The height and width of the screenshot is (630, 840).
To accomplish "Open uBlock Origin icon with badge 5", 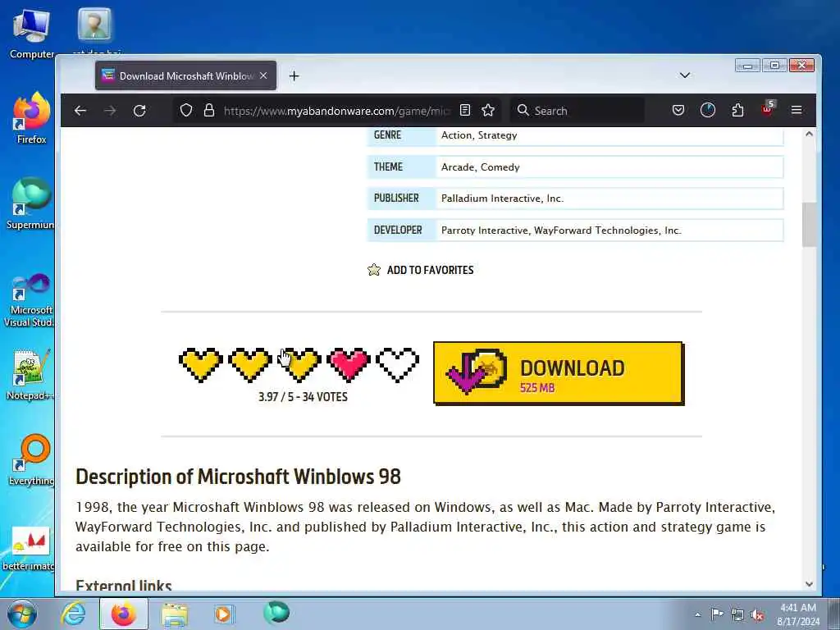I will point(768,109).
